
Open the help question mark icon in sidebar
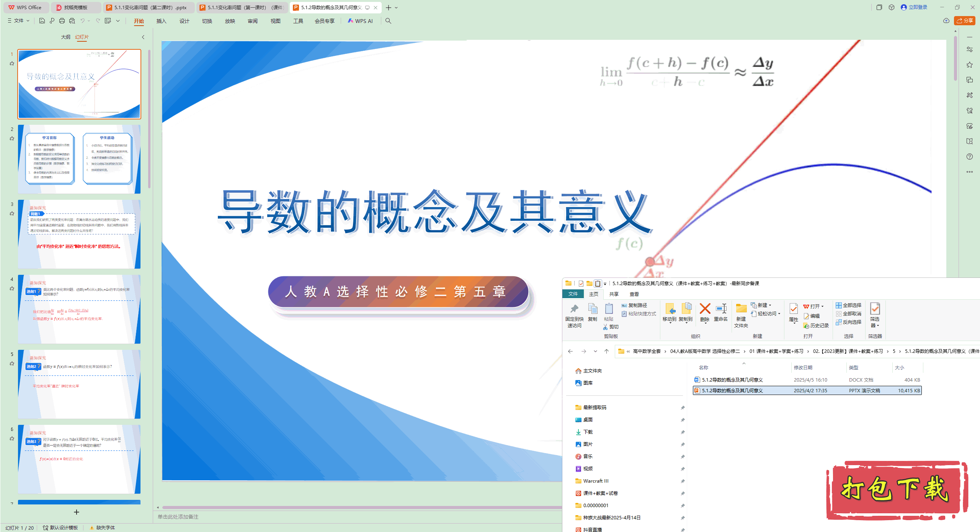click(969, 157)
